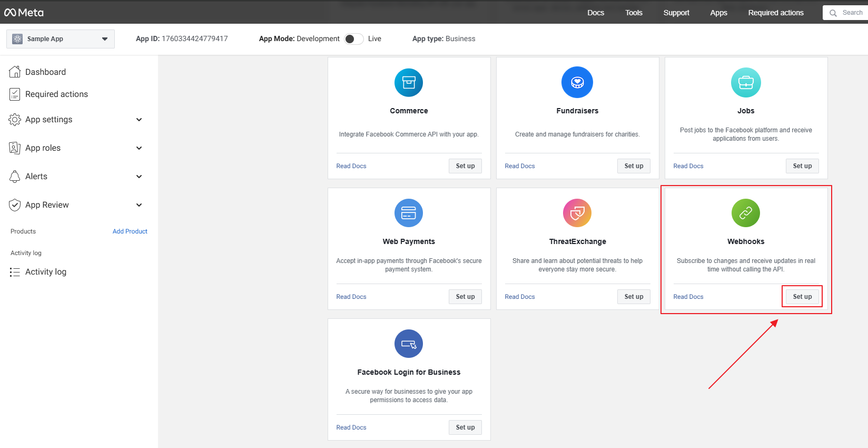Open Read Docs for Web Payments
868x448 pixels.
(x=351, y=297)
